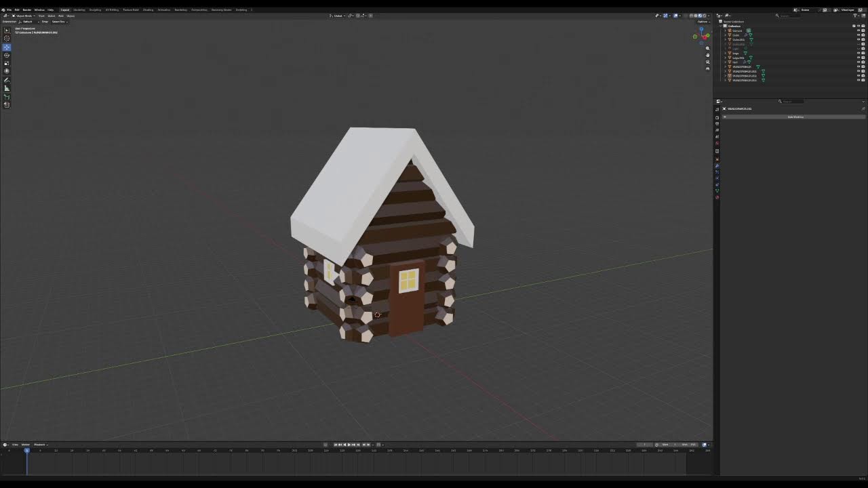Open the File menu
Image resolution: width=868 pixels, height=488 pixels.
tap(9, 10)
